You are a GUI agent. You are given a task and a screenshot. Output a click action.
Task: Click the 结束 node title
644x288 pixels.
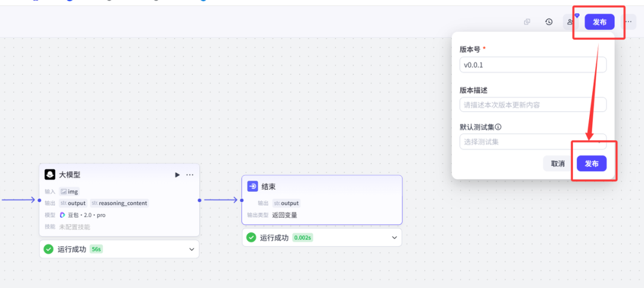268,187
